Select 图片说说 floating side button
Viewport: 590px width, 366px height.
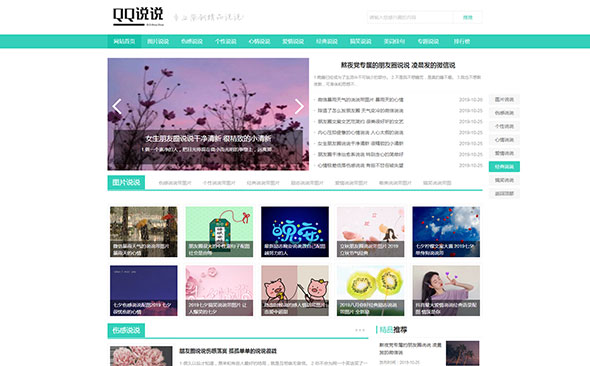pyautogui.click(x=504, y=99)
